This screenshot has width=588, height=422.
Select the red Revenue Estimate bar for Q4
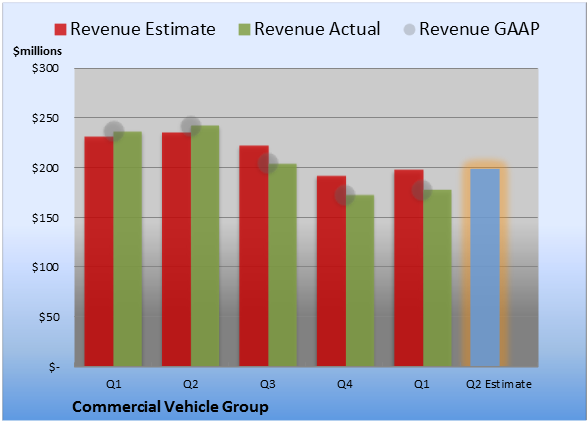[x=331, y=271]
